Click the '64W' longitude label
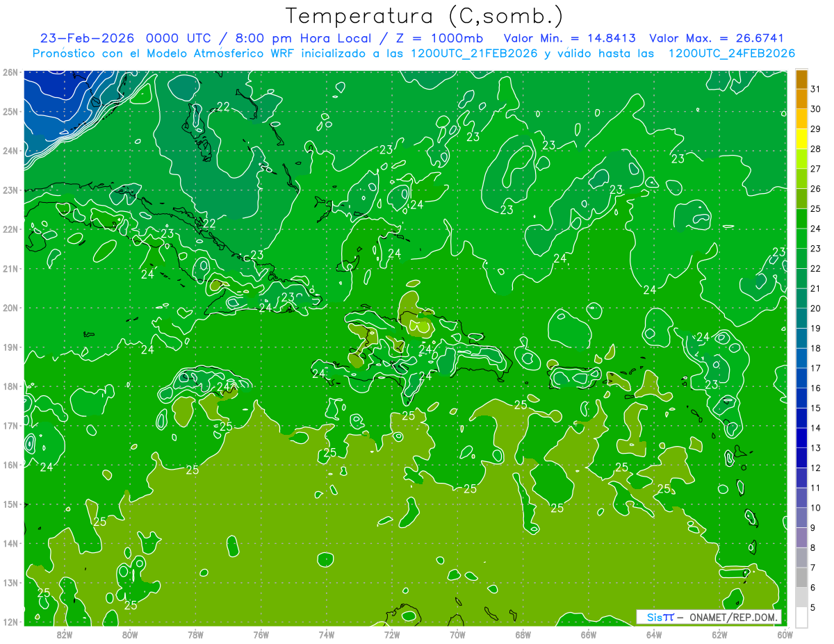Viewport: 834px width, 644px height. pos(654,634)
